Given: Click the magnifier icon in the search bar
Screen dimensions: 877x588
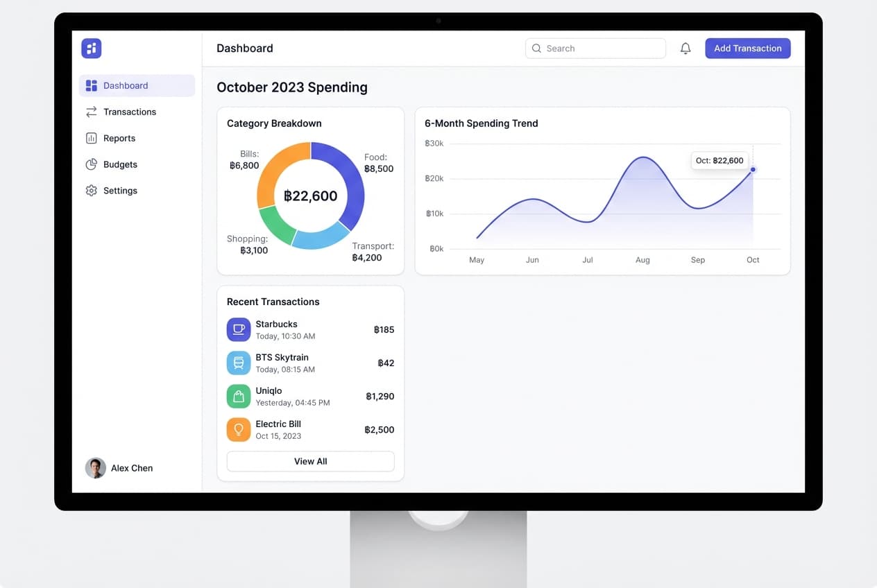Looking at the screenshot, I should click(x=536, y=48).
